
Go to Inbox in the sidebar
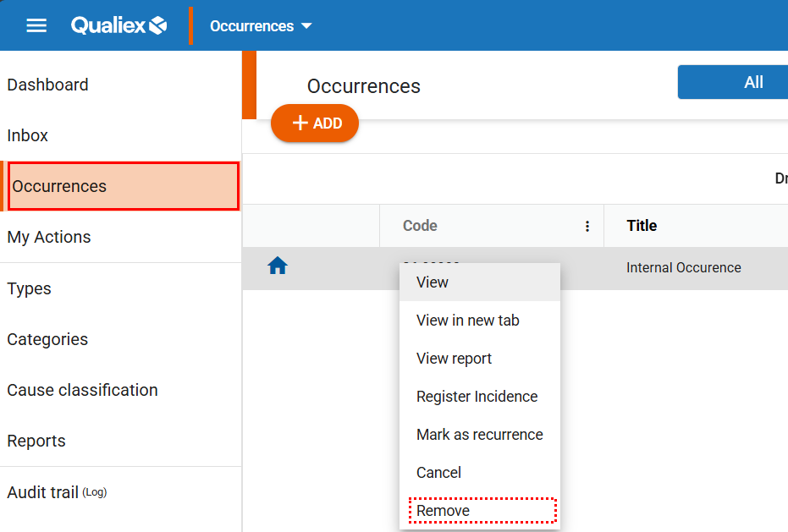coord(28,135)
